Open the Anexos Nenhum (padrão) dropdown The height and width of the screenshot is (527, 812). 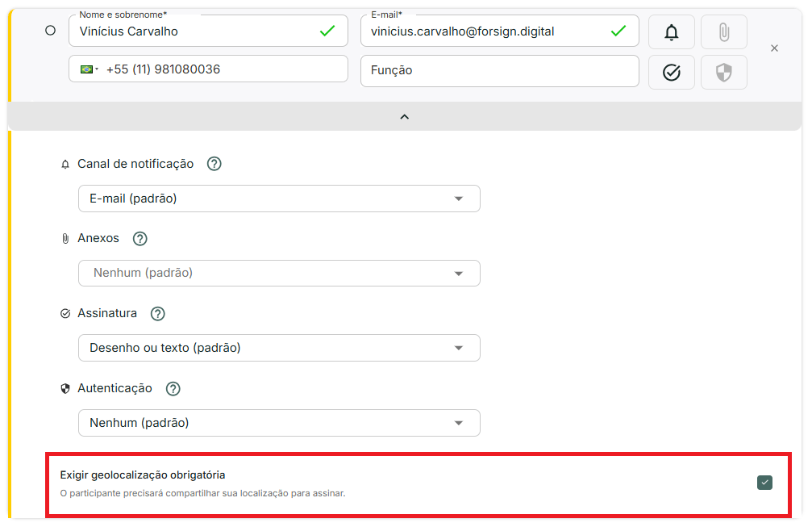tap(279, 274)
